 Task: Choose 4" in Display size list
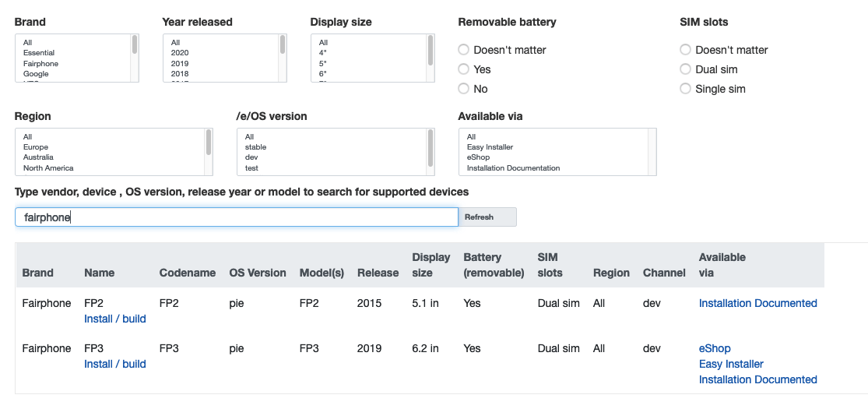(x=323, y=53)
